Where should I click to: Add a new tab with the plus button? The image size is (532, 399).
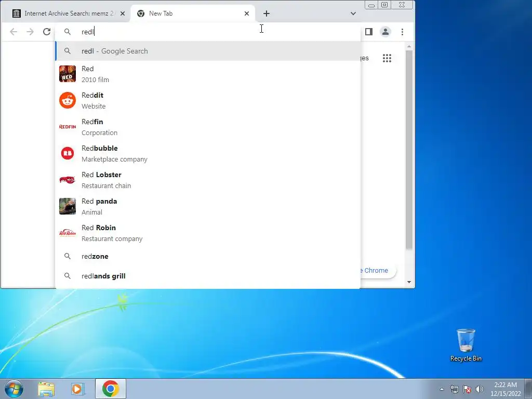pos(267,14)
